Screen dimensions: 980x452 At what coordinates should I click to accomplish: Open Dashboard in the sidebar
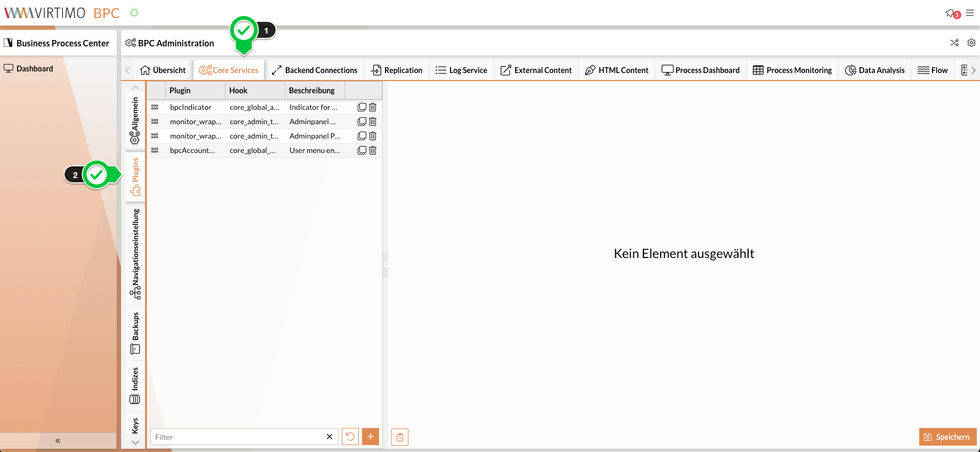coord(35,68)
